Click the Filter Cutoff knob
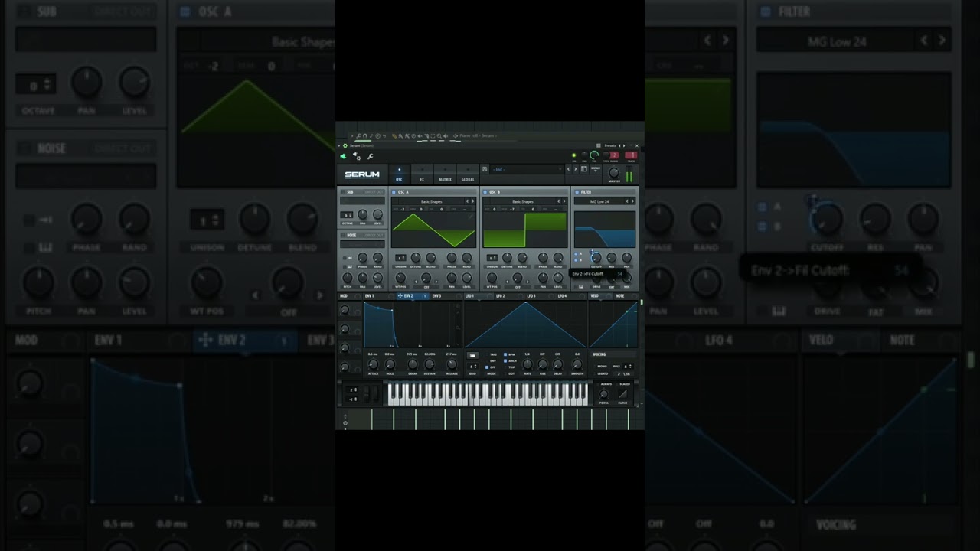The width and height of the screenshot is (980, 551). [x=596, y=258]
